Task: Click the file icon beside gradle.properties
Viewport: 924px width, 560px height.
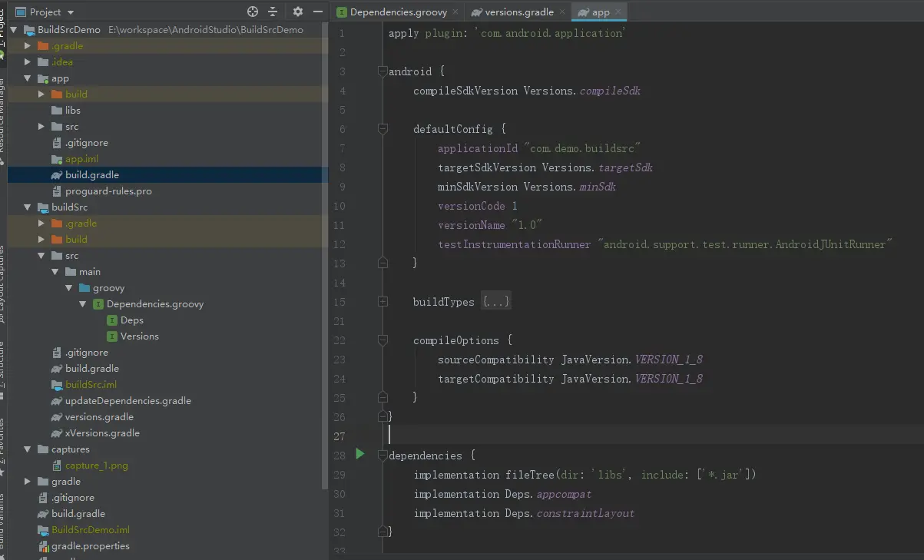Action: pyautogui.click(x=44, y=546)
